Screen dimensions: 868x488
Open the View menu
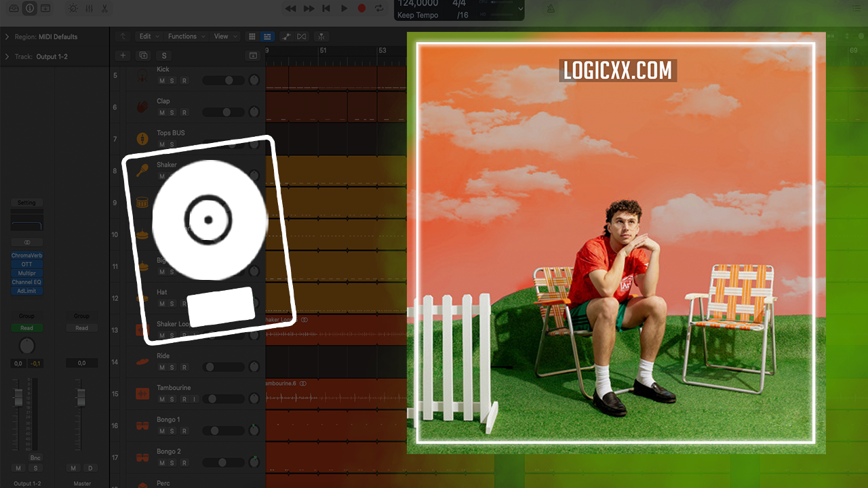pyautogui.click(x=224, y=37)
